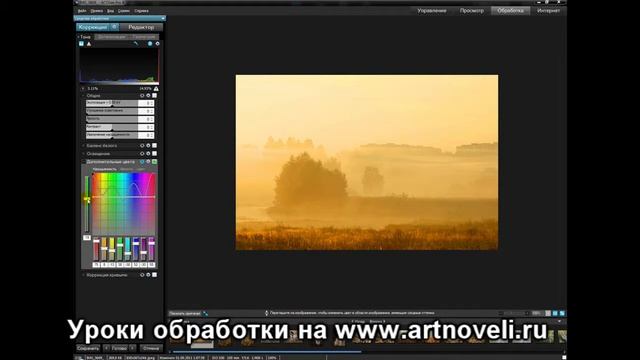Reset the Общие group with its circular icon
The height and width of the screenshot is (360, 640).
point(142,96)
